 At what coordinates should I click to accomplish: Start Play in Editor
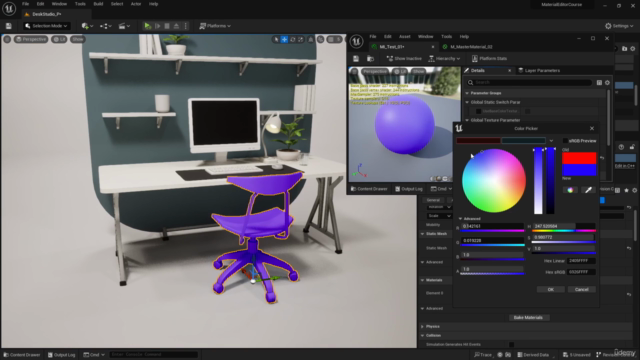point(147,26)
